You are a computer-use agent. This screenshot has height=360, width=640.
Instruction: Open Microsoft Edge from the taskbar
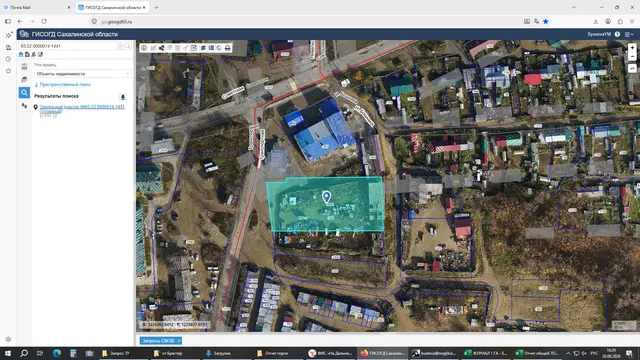(57, 353)
